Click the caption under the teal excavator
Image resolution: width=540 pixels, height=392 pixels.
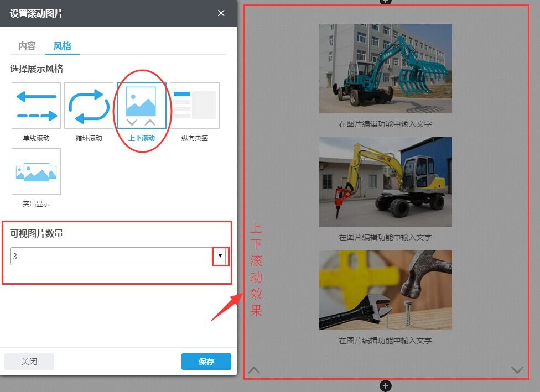point(385,124)
